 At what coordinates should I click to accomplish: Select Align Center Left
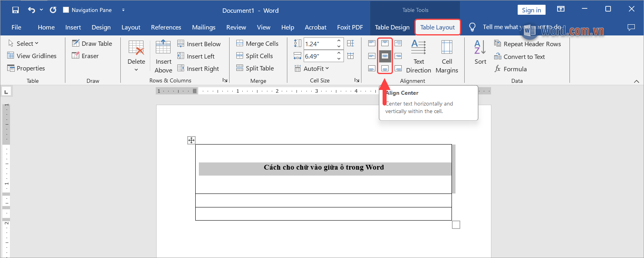click(x=372, y=56)
